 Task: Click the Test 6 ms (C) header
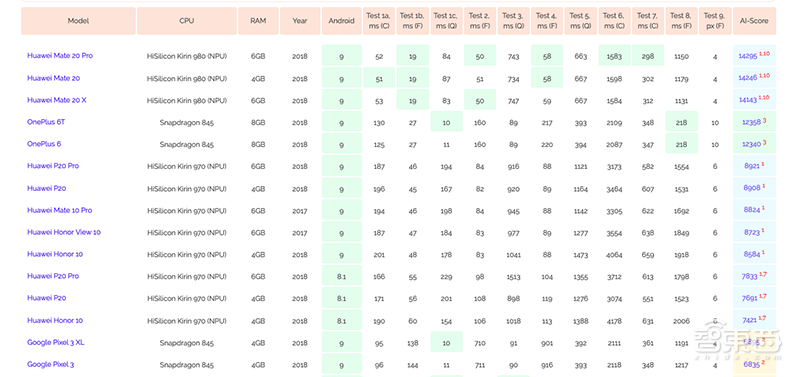point(614,21)
